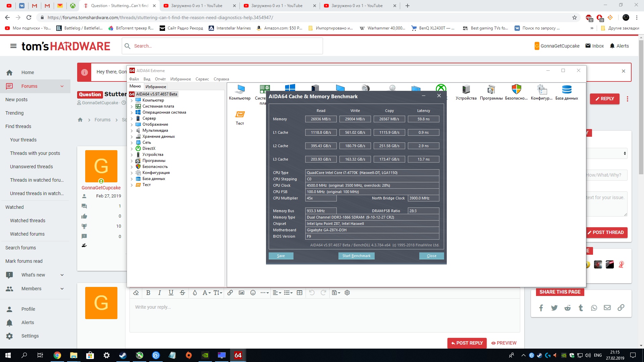Select the Хранение данных tree item
The image size is (644, 362).
tap(158, 136)
